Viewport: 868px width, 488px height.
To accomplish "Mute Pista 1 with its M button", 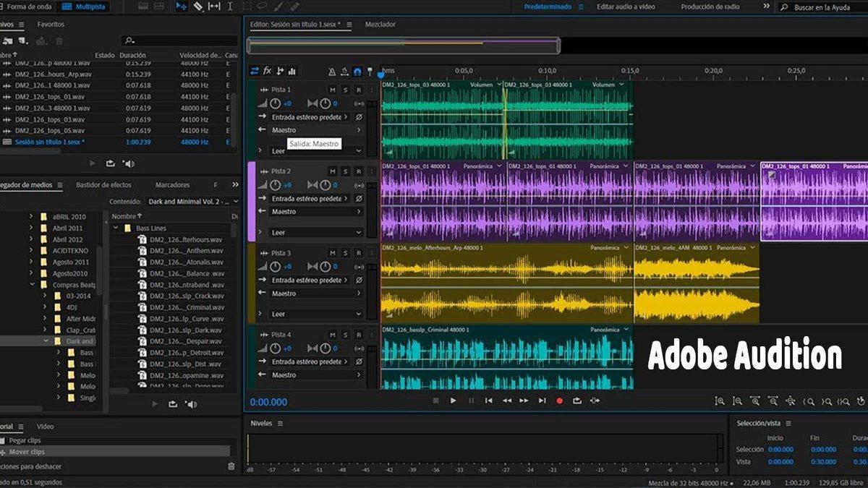I will pos(332,90).
